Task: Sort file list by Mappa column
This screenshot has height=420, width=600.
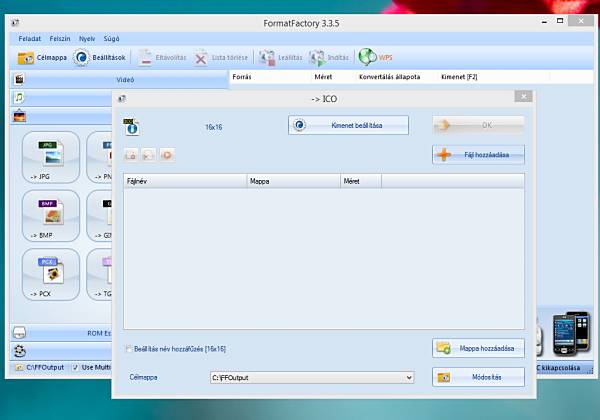Action: pos(293,181)
